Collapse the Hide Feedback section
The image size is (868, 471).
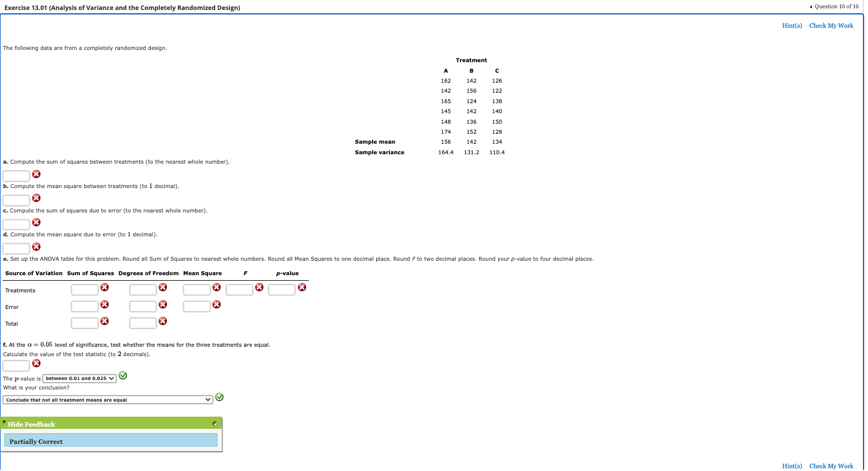[5, 423]
